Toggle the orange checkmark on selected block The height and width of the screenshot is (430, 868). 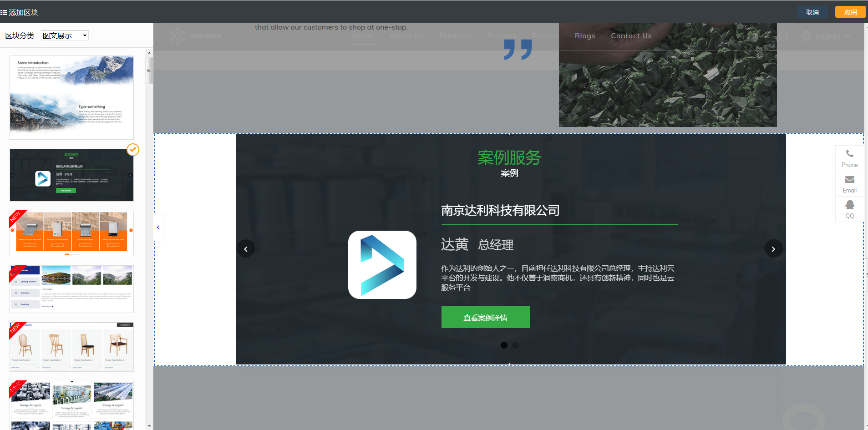click(132, 150)
